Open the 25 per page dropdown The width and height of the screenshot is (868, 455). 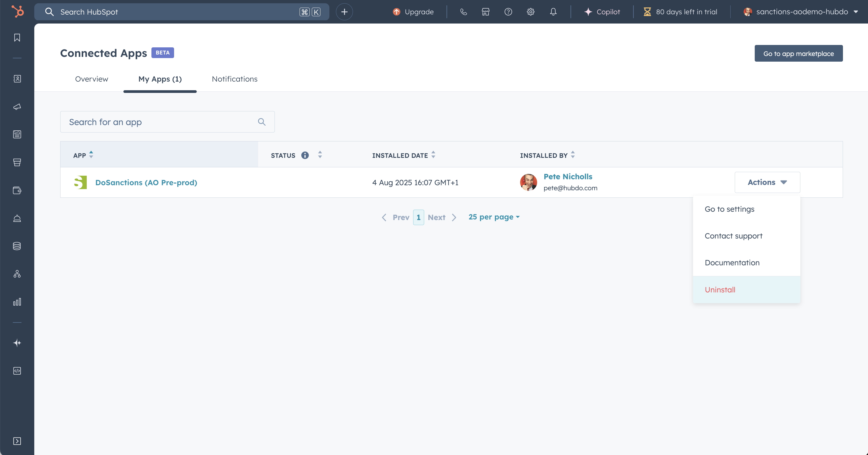(494, 217)
